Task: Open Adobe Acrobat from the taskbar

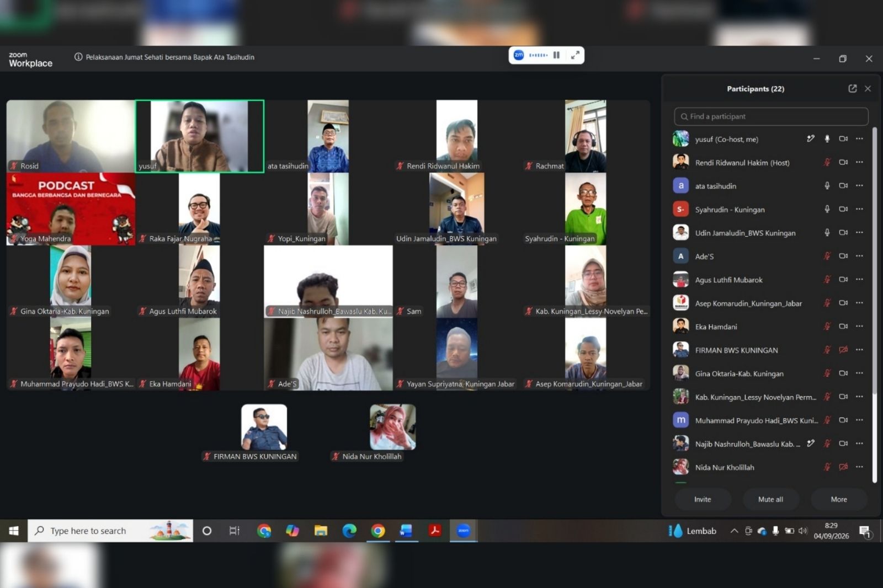Action: (435, 531)
